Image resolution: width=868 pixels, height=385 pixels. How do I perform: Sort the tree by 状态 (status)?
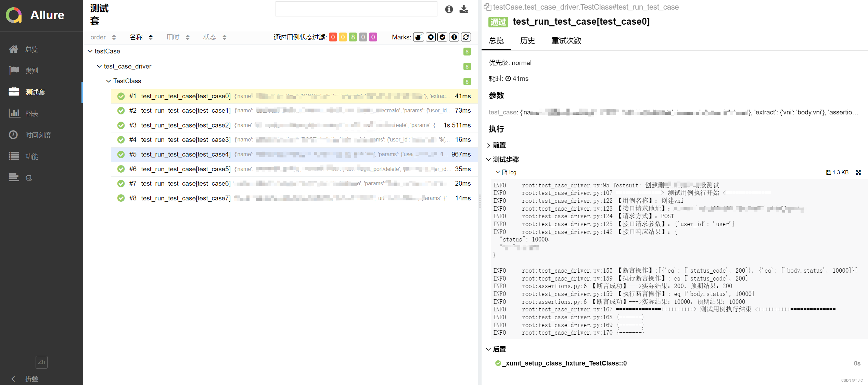[215, 37]
